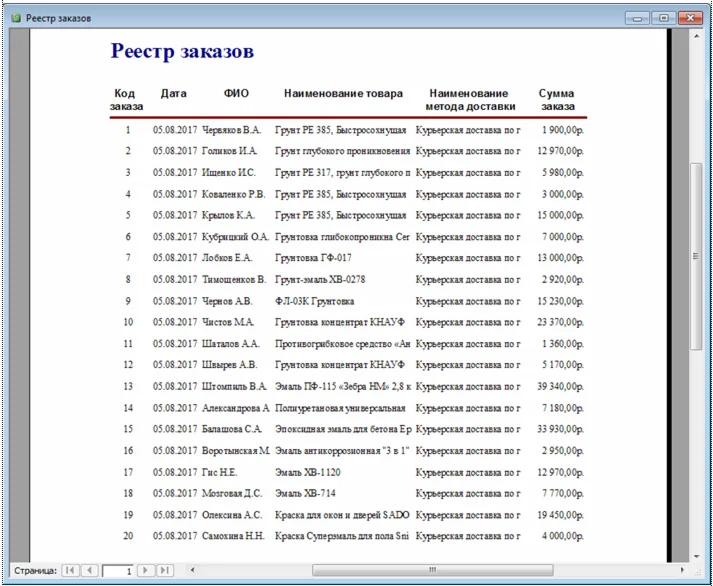Click the page number input field

pyautogui.click(x=117, y=570)
